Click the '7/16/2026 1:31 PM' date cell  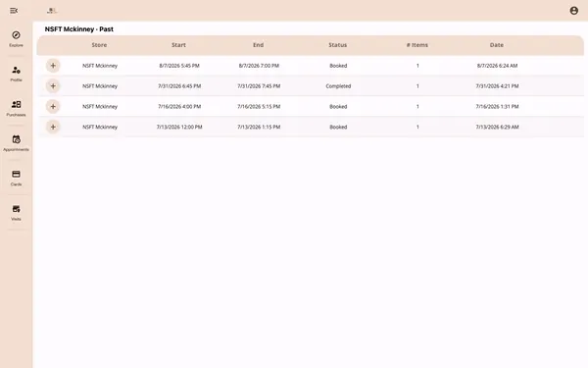[497, 106]
